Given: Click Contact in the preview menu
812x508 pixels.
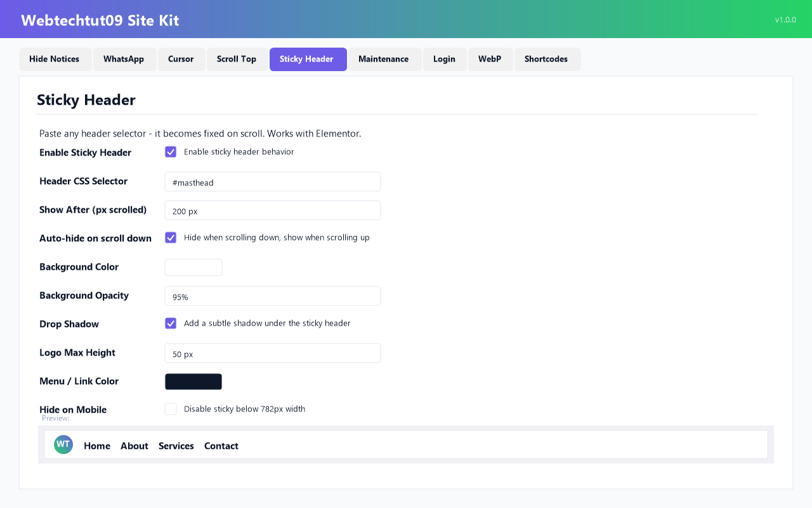Looking at the screenshot, I should pyautogui.click(x=221, y=446).
